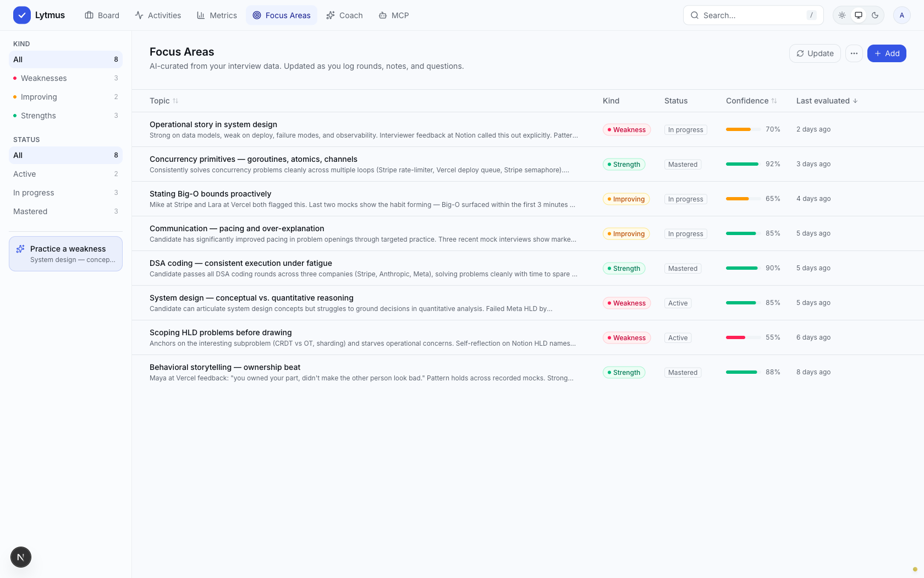The image size is (924, 578).
Task: Open the Next.js dev tools badge
Action: pos(21,557)
